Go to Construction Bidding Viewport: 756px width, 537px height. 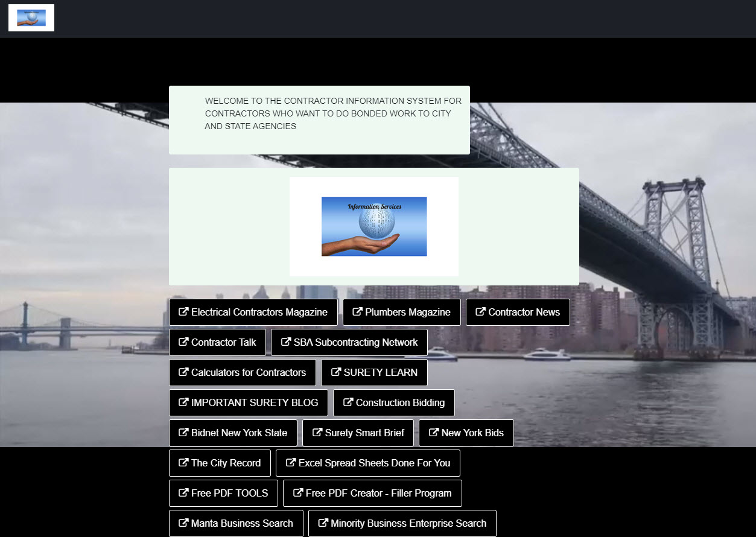(393, 402)
